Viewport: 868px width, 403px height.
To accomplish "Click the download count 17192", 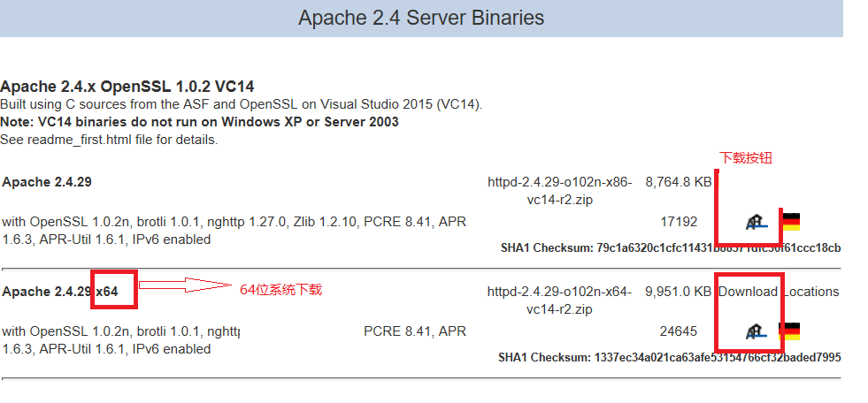I will point(679,222).
